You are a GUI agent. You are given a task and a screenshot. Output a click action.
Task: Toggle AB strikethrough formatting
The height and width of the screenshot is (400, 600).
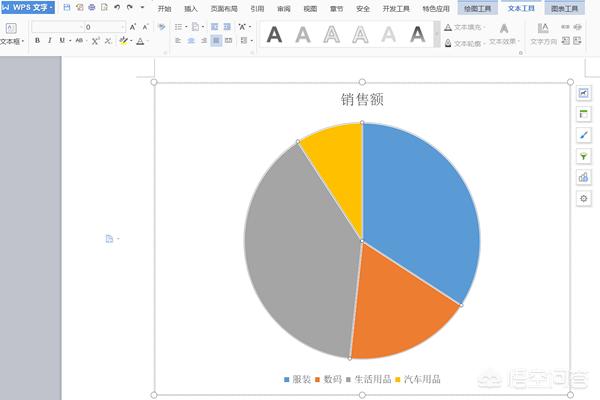(x=79, y=41)
